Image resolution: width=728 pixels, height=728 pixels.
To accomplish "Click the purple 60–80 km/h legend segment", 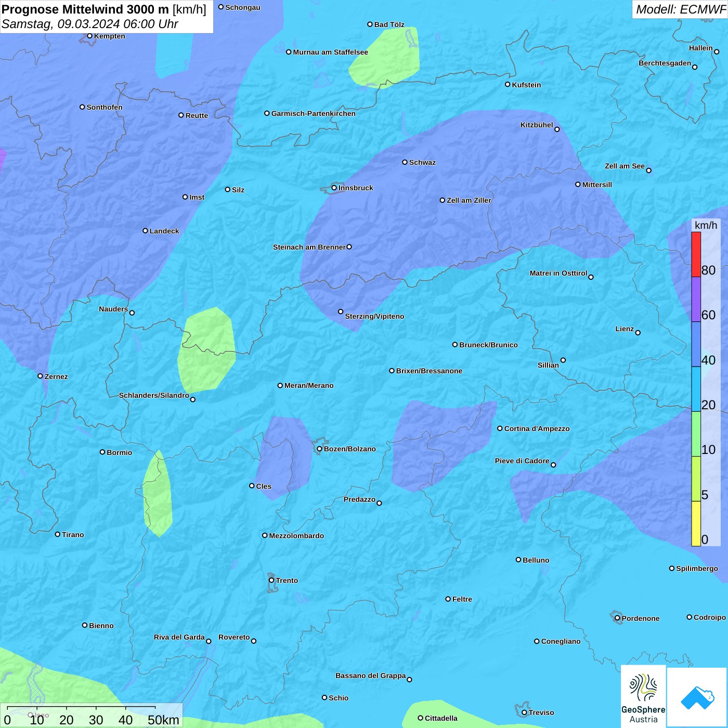I will tap(696, 299).
